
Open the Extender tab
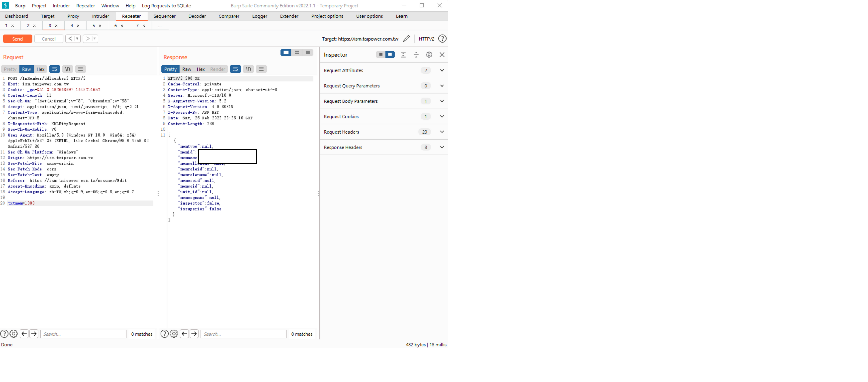pyautogui.click(x=289, y=16)
